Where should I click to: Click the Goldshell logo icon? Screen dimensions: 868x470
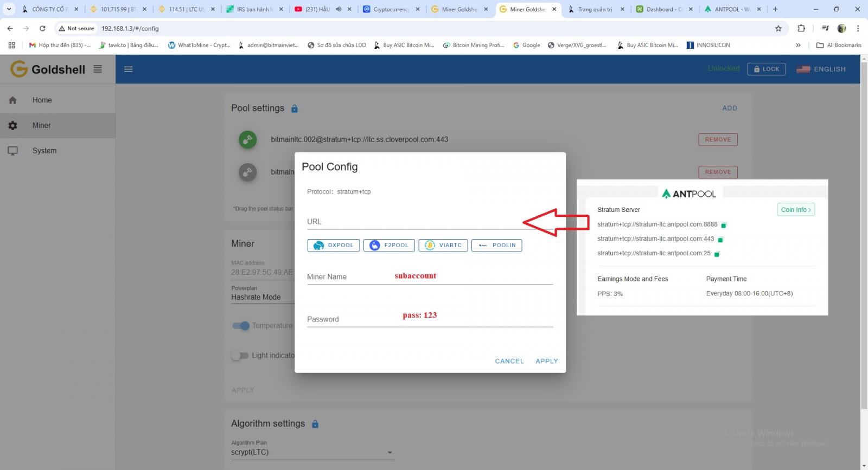point(19,69)
